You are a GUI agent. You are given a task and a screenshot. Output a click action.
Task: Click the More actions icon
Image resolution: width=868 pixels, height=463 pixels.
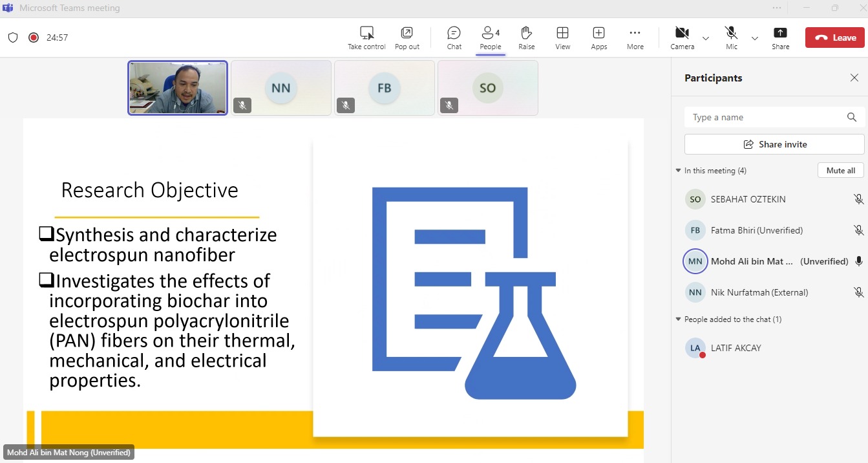(635, 33)
